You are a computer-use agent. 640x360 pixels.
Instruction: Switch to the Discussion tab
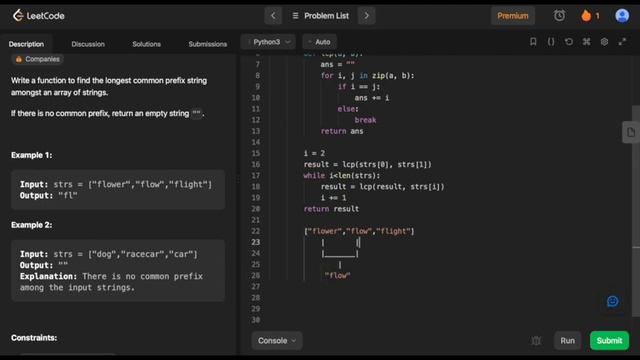(x=88, y=44)
